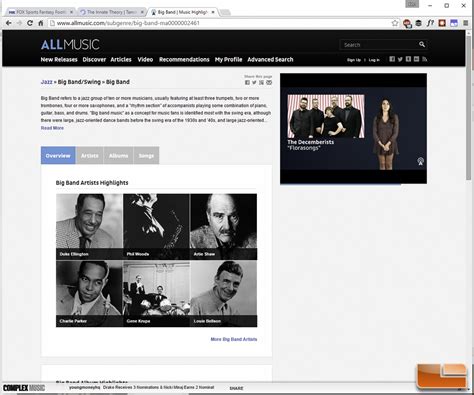Click the antenna icon in video ad
The height and width of the screenshot is (395, 474).
(420, 161)
